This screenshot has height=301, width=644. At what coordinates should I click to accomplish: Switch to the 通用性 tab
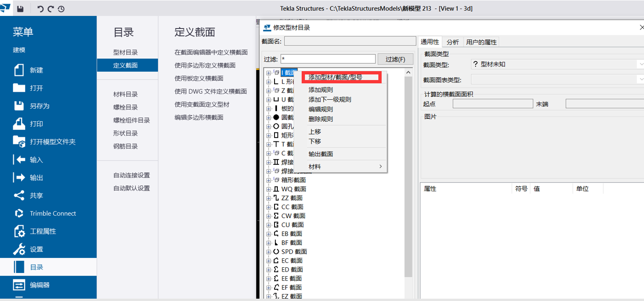(430, 42)
